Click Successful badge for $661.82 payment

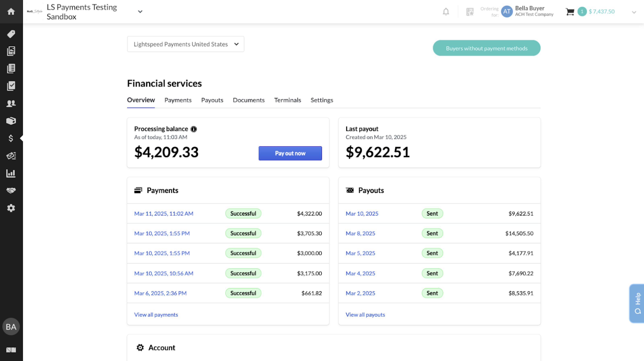[x=243, y=293]
